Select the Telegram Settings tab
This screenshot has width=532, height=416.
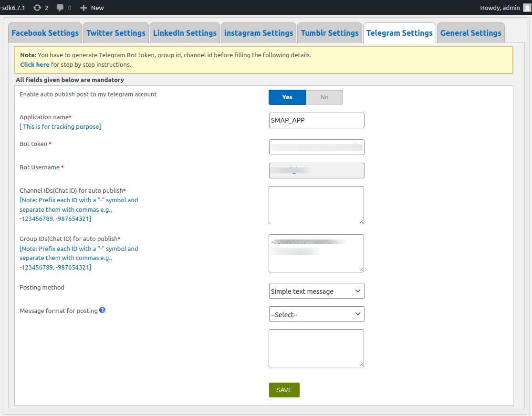pyautogui.click(x=399, y=33)
